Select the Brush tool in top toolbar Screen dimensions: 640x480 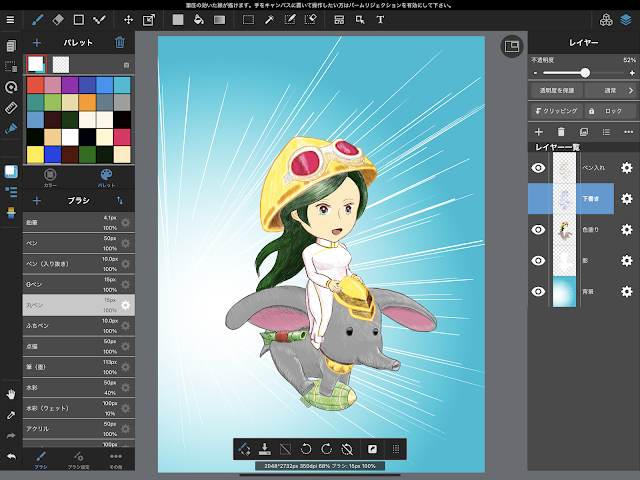click(38, 20)
